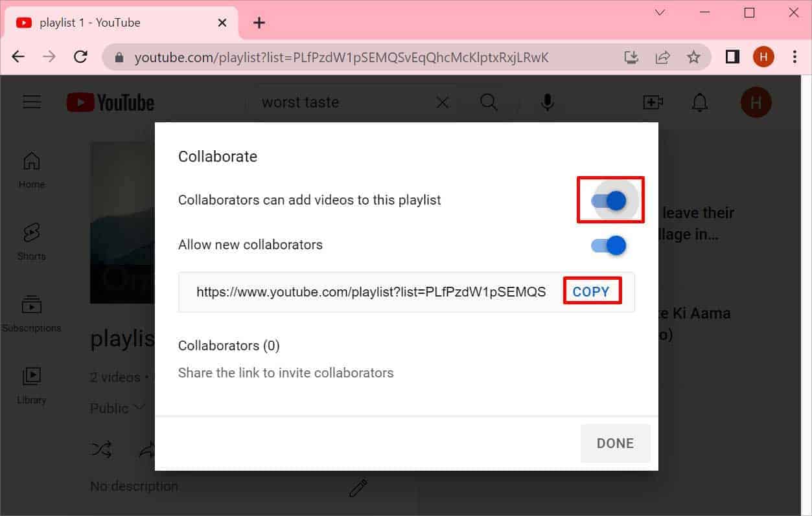
Task: Click the search magnifier button
Action: 489,102
